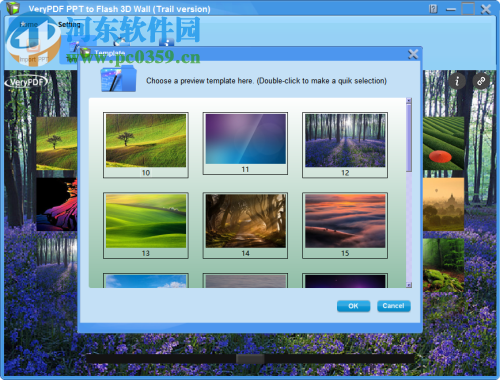The image size is (500, 380).
Task: Click the dark purple space template thumbnail
Action: (x=345, y=281)
